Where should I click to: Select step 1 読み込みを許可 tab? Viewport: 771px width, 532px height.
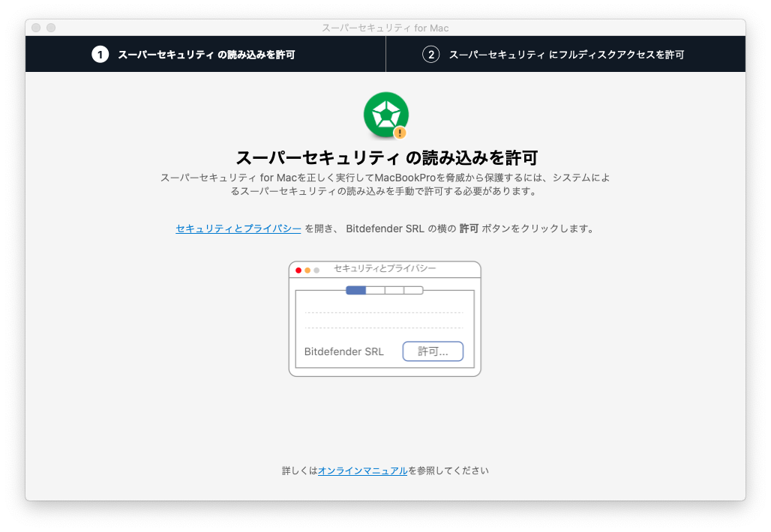click(205, 54)
